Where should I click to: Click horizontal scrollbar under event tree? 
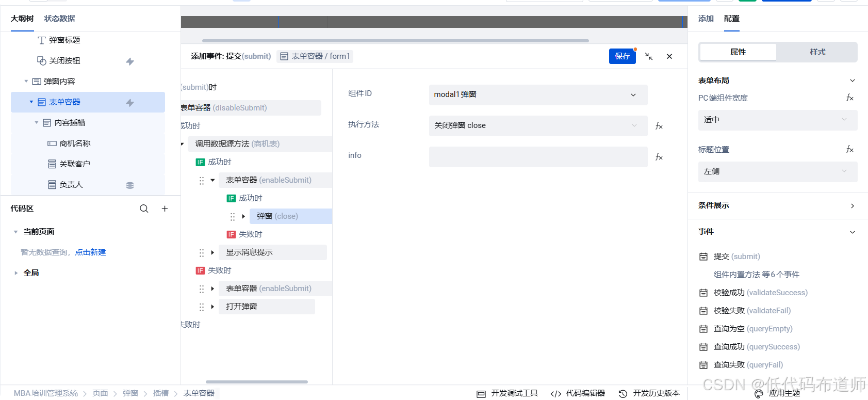(x=257, y=382)
